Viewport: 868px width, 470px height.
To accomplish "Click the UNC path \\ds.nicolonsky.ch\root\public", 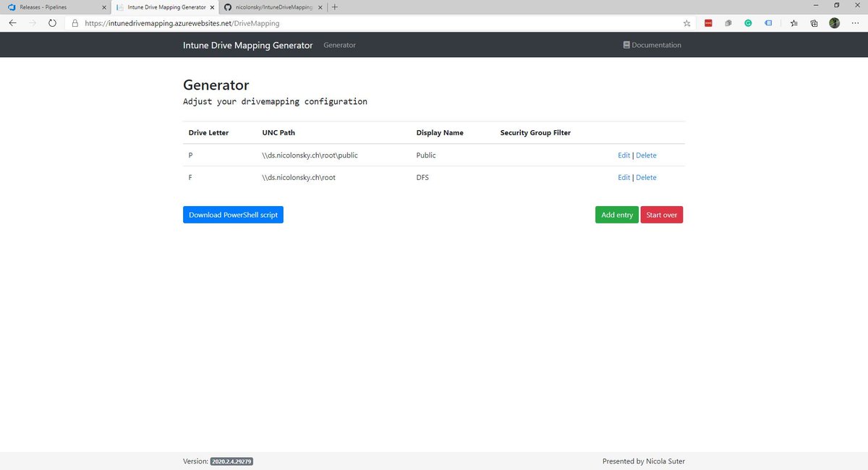I will pos(310,155).
